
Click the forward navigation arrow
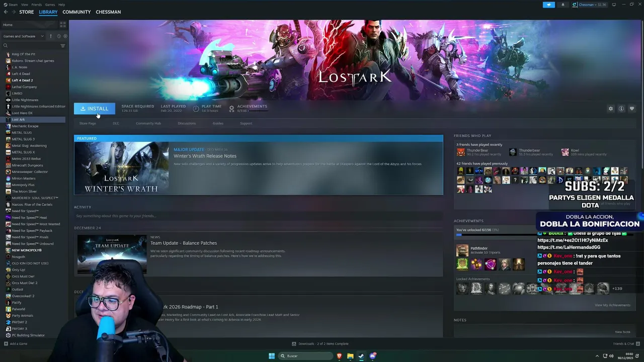click(x=13, y=12)
